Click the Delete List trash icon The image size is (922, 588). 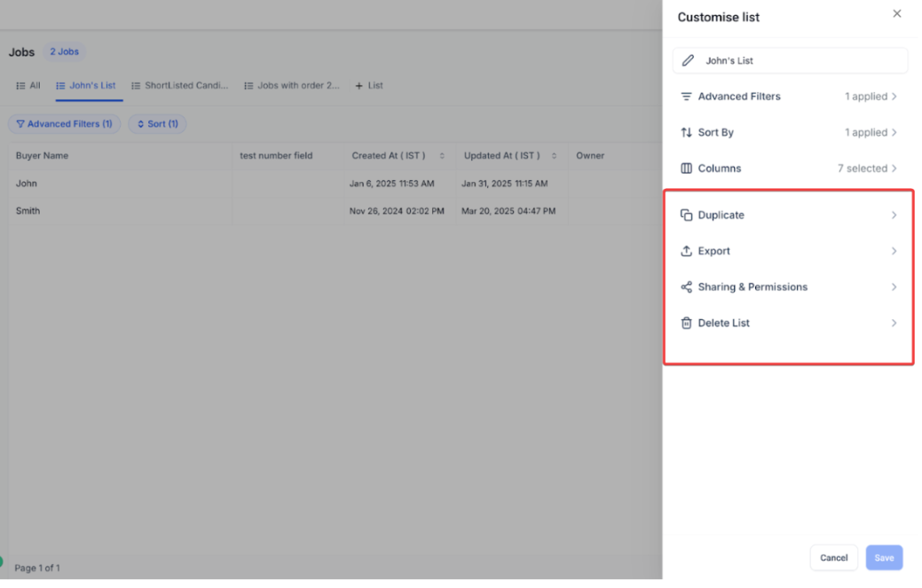686,324
